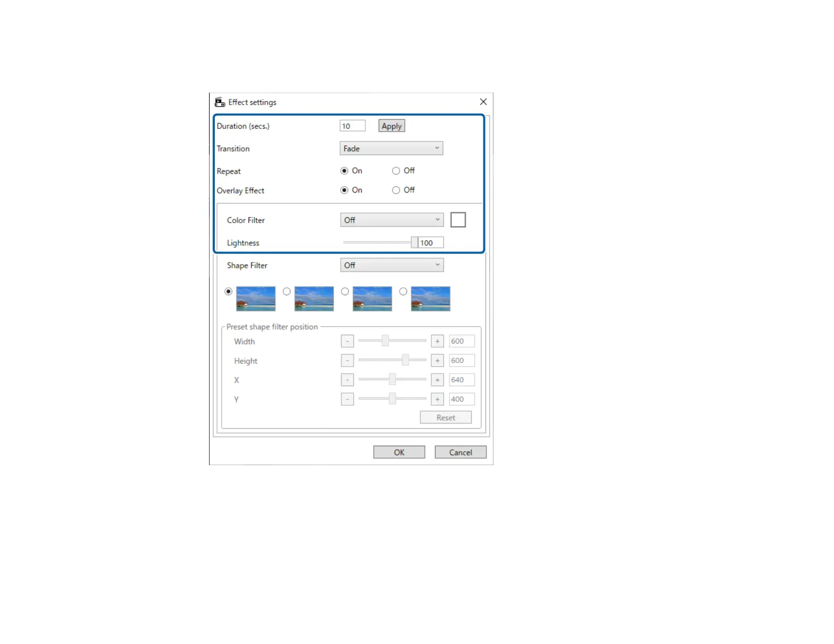Click the Transition label text

pyautogui.click(x=233, y=149)
